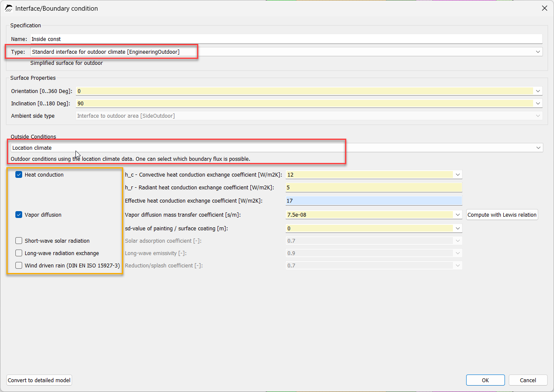
Task: Click the 'h_c - Convective heat conduction exchange coefficient' label
Action: pyautogui.click(x=203, y=174)
